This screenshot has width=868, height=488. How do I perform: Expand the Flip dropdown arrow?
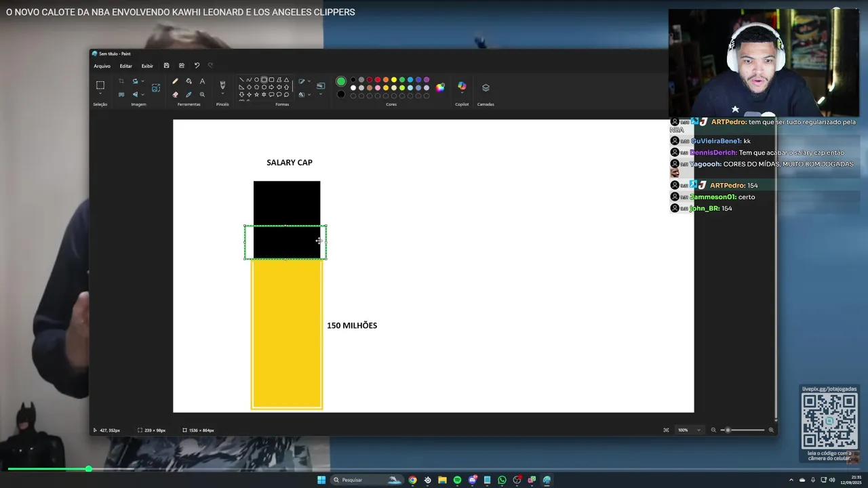tap(142, 95)
